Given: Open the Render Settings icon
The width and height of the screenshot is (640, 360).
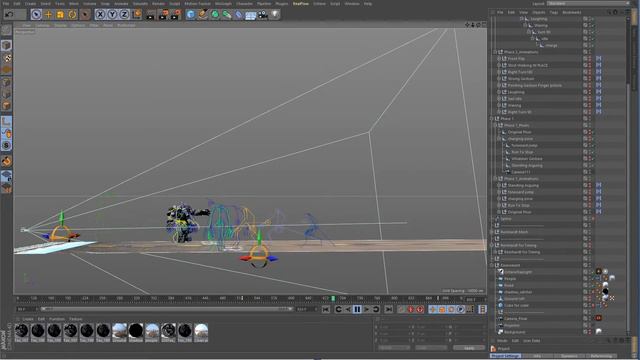Looking at the screenshot, I should (176, 15).
